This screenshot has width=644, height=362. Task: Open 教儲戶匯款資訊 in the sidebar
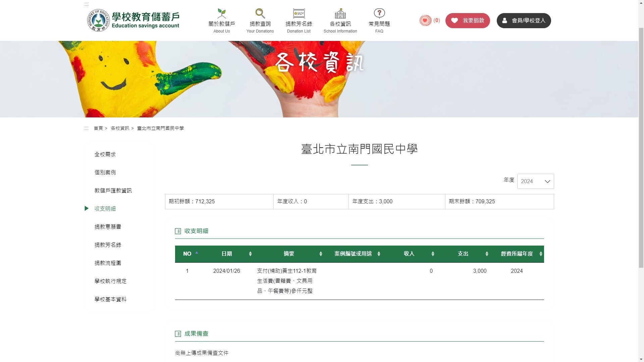point(113,191)
